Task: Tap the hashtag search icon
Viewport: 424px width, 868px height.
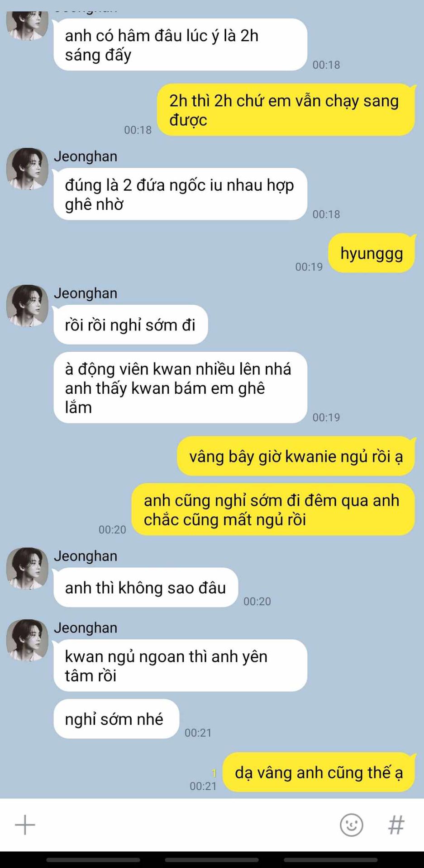Action: point(396,825)
